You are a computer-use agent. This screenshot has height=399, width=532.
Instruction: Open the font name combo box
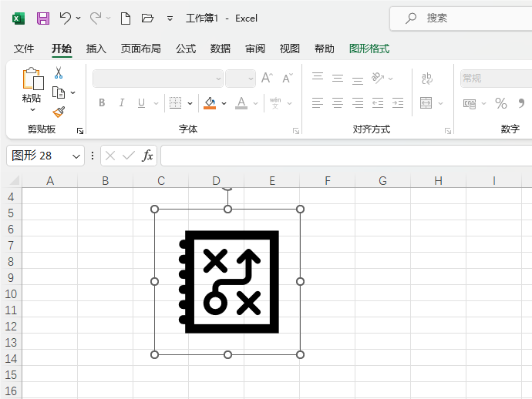[158, 79]
